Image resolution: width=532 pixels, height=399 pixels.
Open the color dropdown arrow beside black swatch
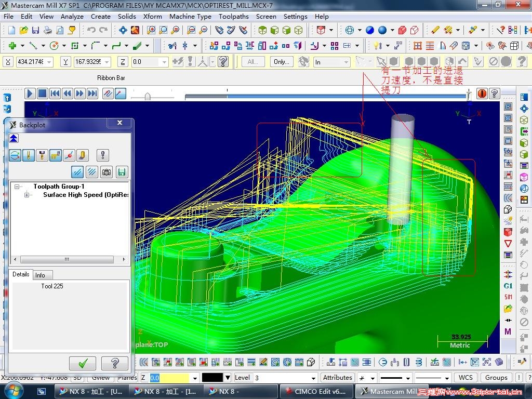click(228, 378)
